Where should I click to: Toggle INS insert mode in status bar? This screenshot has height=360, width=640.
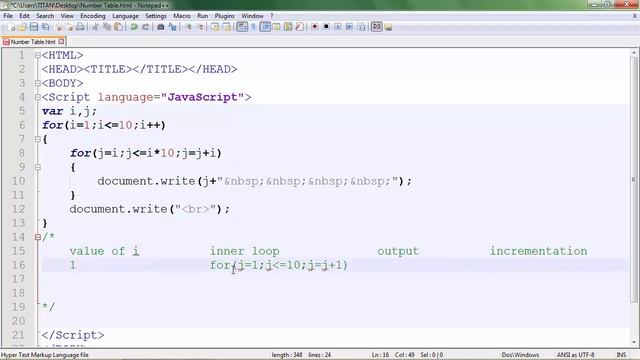[x=621, y=355]
